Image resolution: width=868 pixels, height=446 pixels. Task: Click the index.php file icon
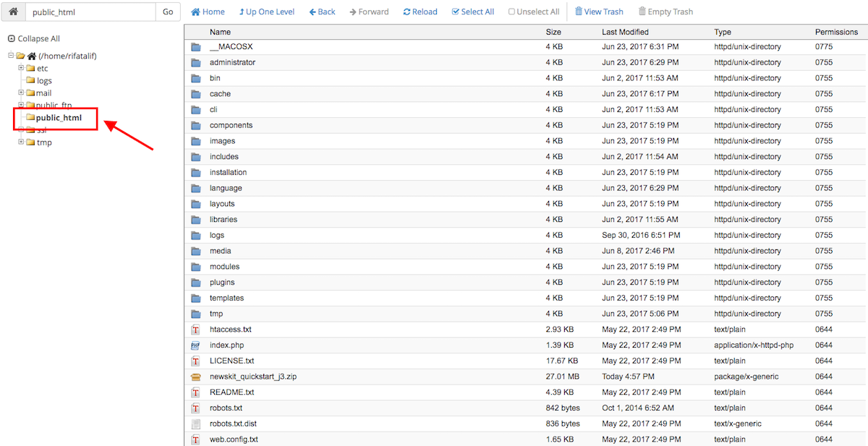pos(195,346)
